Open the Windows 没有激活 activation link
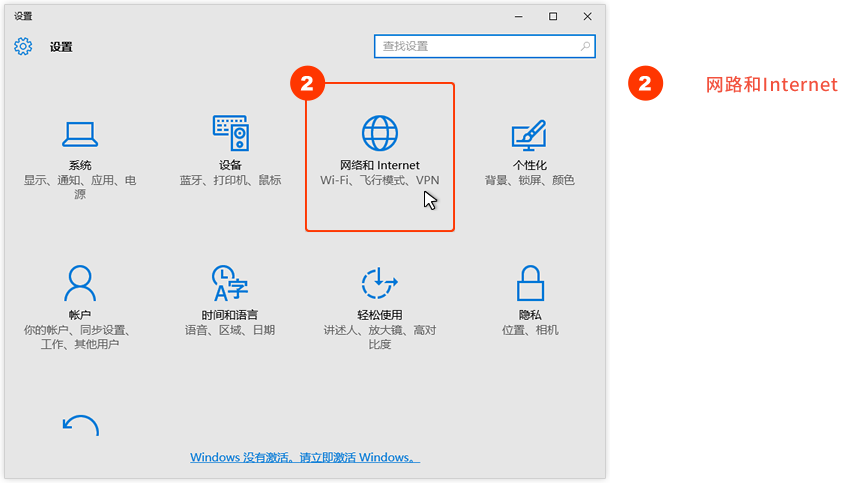The height and width of the screenshot is (483, 854). (305, 457)
